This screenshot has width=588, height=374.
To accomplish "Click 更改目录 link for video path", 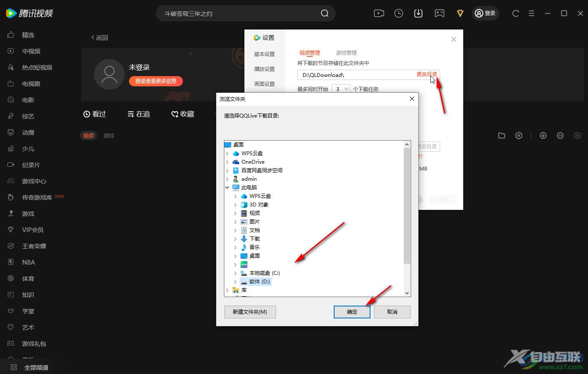I will (427, 74).
